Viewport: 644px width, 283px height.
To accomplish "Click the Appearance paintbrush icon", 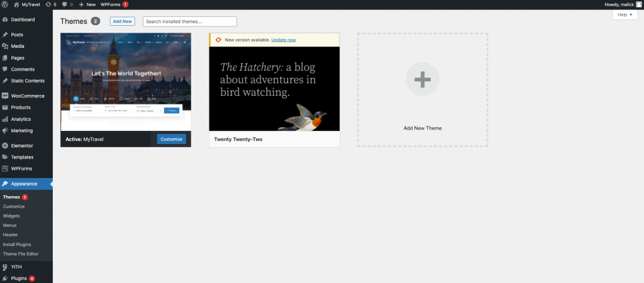I will pos(5,184).
